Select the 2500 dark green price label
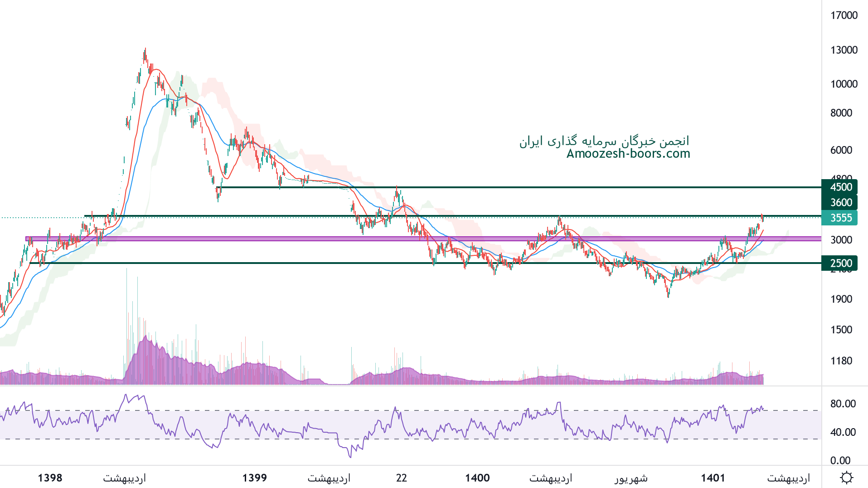The image size is (868, 488). point(840,263)
